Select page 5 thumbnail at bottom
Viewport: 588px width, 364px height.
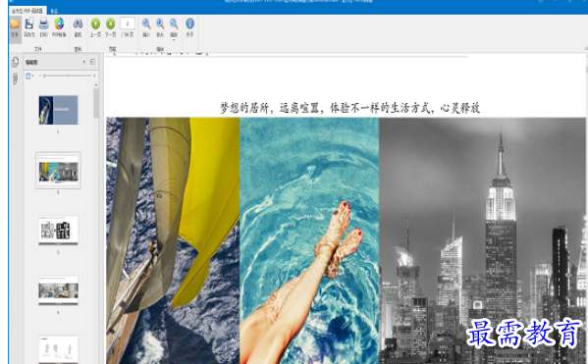pyautogui.click(x=59, y=349)
